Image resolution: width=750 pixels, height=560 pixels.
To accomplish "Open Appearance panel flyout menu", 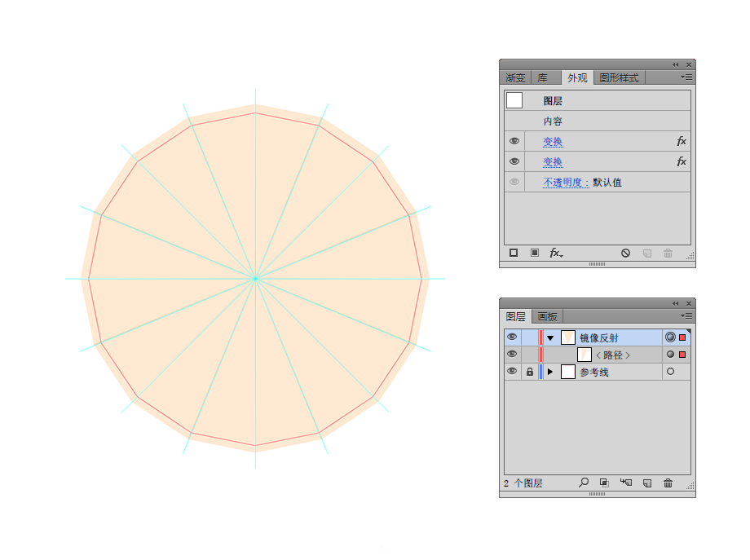I will coord(686,77).
